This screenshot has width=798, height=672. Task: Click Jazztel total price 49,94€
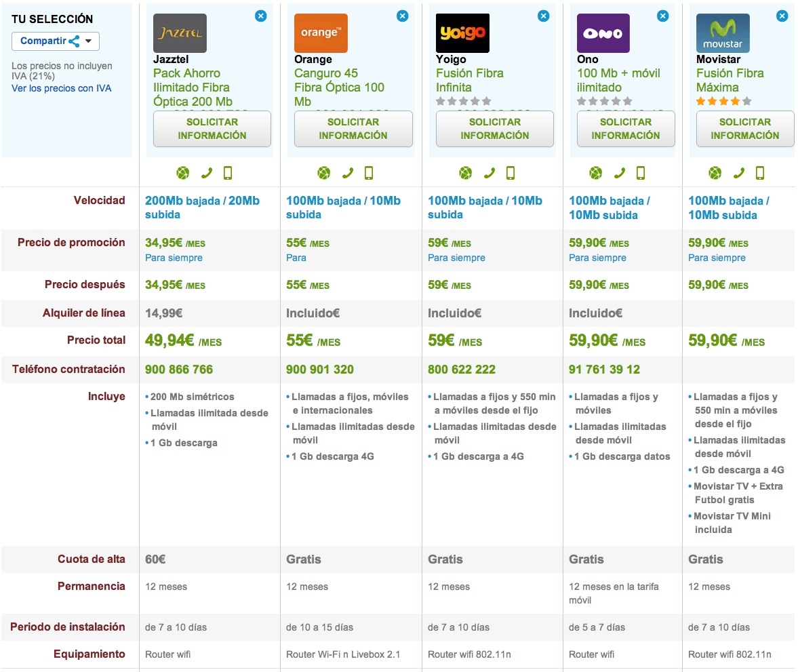tap(183, 340)
